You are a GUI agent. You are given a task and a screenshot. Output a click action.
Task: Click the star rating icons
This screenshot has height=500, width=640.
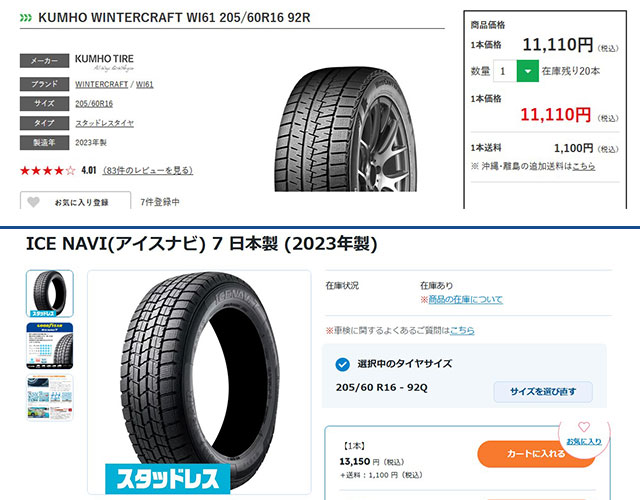click(x=48, y=170)
